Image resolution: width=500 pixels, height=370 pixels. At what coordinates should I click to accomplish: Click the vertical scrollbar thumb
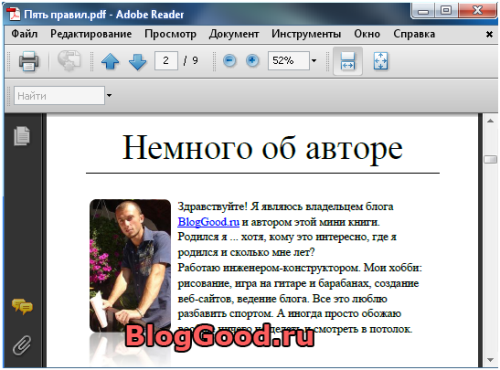click(490, 159)
